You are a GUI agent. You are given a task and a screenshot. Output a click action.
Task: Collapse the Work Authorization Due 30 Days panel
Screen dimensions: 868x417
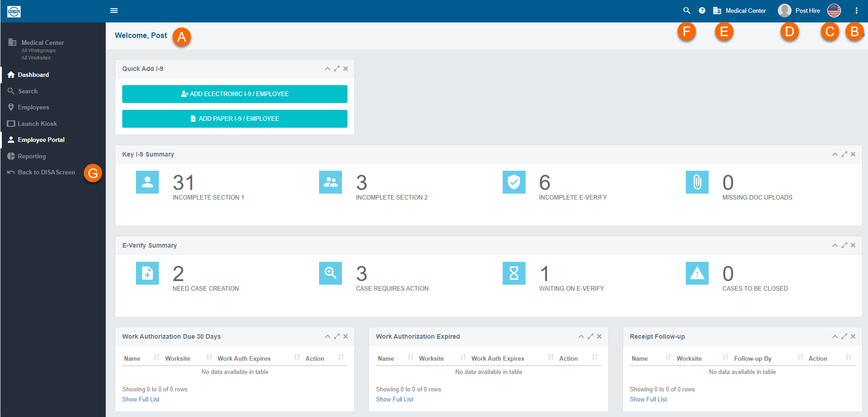(x=327, y=336)
